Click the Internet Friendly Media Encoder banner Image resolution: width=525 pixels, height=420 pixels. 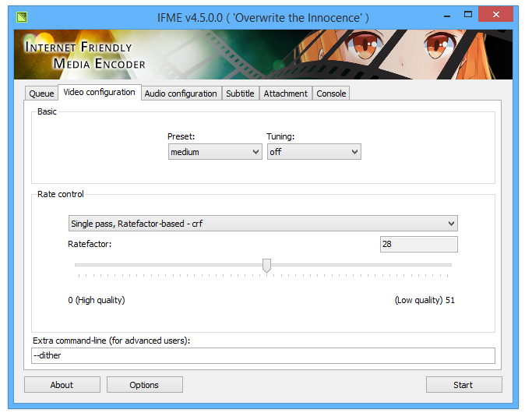pos(262,55)
